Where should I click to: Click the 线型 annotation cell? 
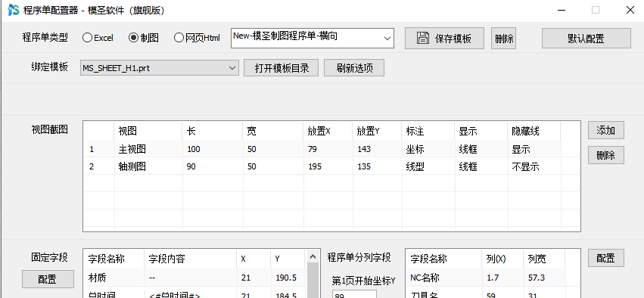tap(428, 166)
